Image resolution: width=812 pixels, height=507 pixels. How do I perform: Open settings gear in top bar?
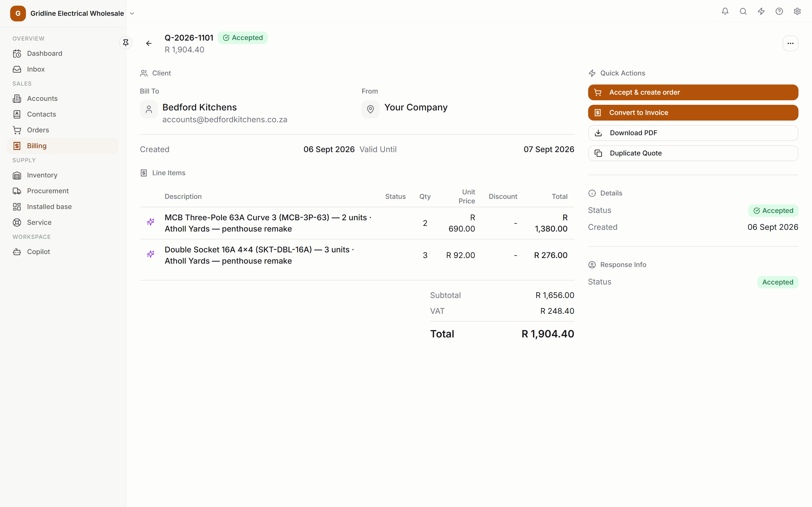click(797, 11)
